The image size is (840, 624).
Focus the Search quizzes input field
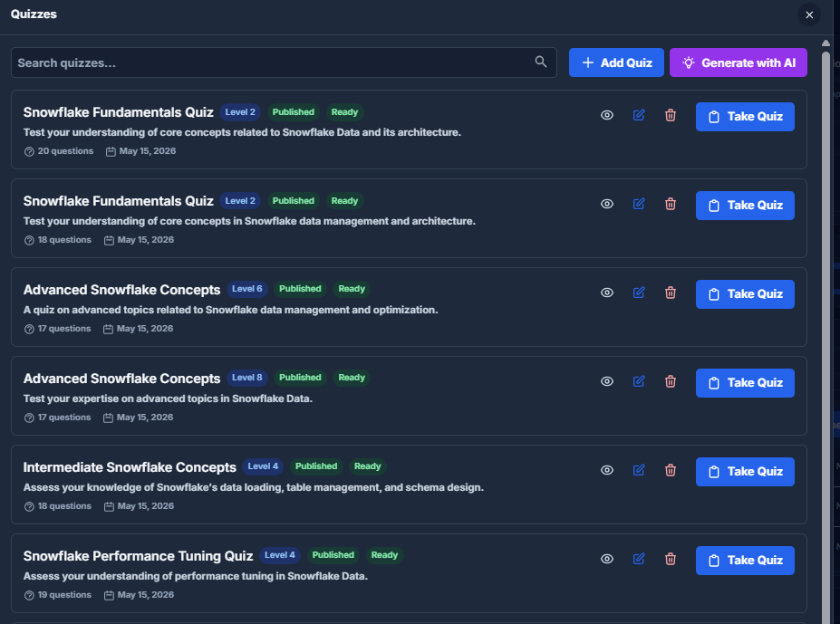(x=284, y=62)
